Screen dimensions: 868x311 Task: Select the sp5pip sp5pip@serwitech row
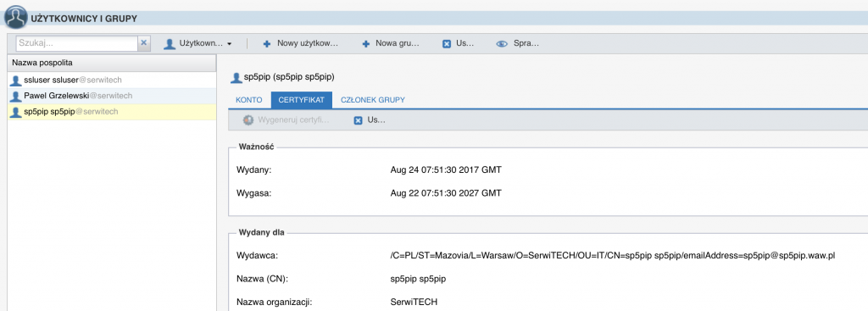tap(112, 112)
